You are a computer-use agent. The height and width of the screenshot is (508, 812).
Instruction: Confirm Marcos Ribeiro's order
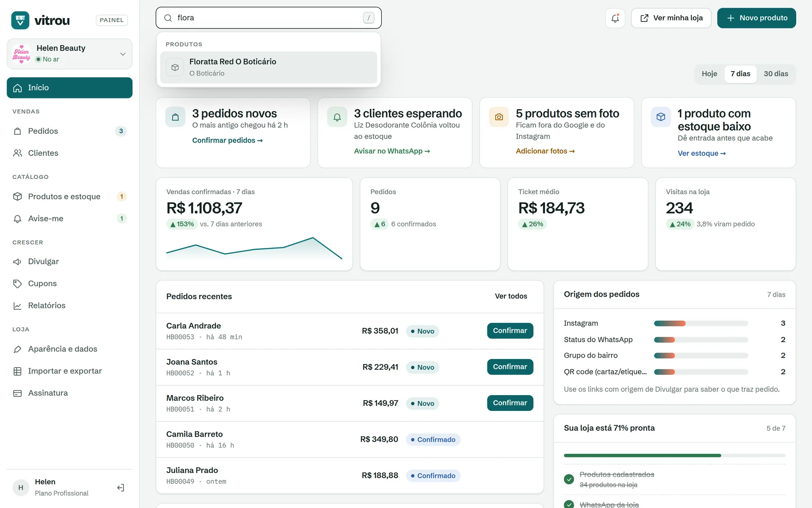point(510,403)
